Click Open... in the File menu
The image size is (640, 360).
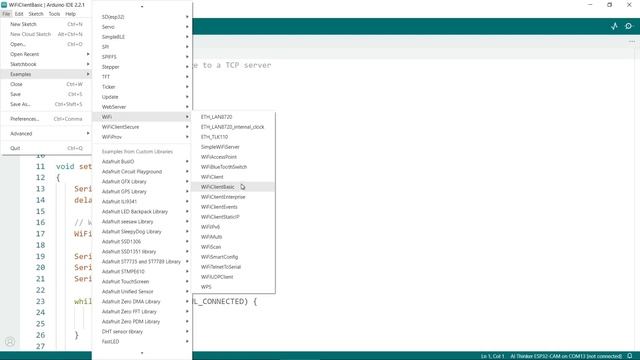[x=46, y=44]
